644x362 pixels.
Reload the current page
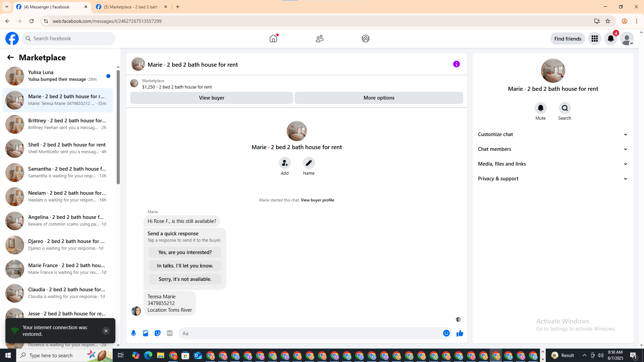pos(32,21)
